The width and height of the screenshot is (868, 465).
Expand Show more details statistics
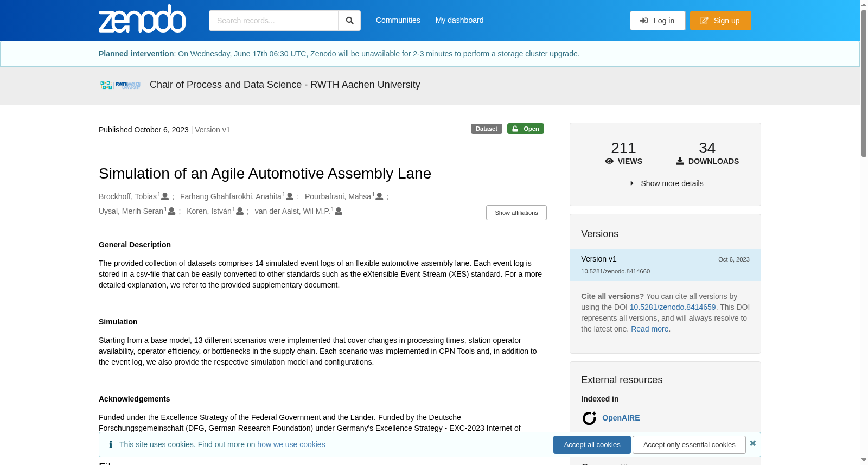tap(667, 183)
